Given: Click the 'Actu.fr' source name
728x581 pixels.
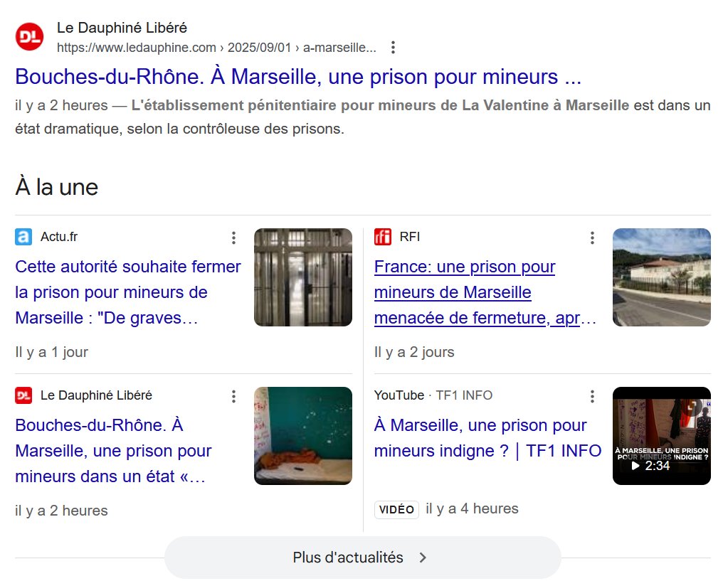Looking at the screenshot, I should pyautogui.click(x=59, y=237).
